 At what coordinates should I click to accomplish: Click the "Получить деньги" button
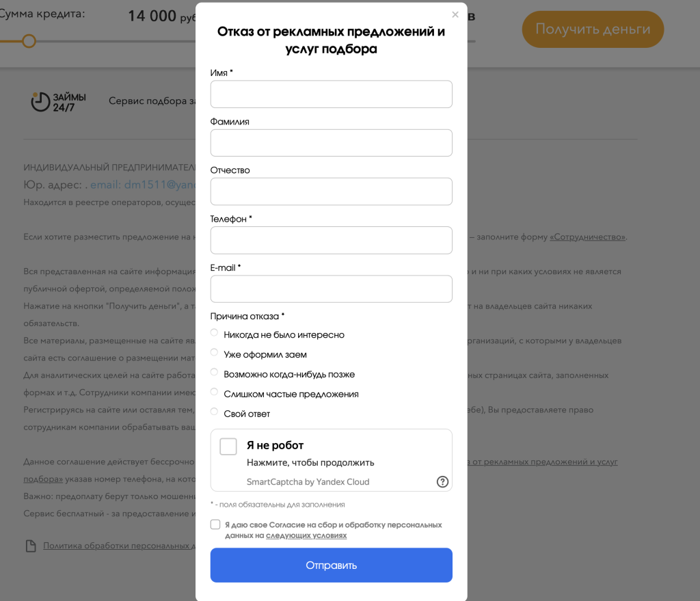(x=593, y=29)
